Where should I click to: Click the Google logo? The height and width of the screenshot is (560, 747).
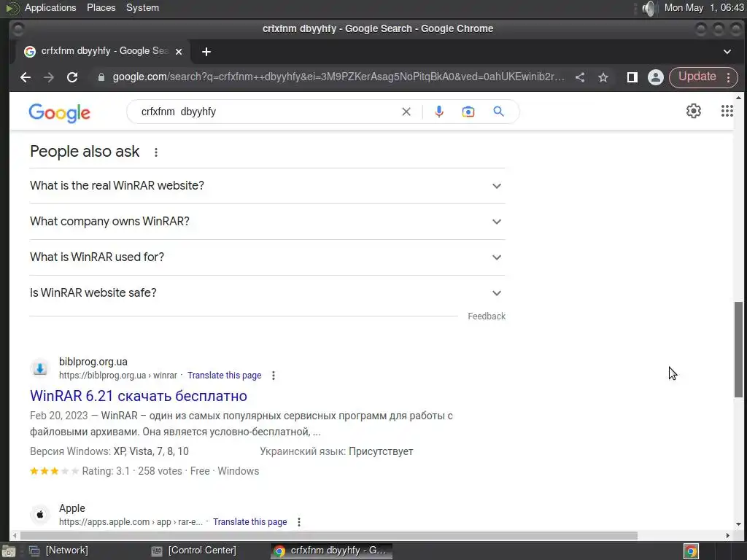click(60, 112)
